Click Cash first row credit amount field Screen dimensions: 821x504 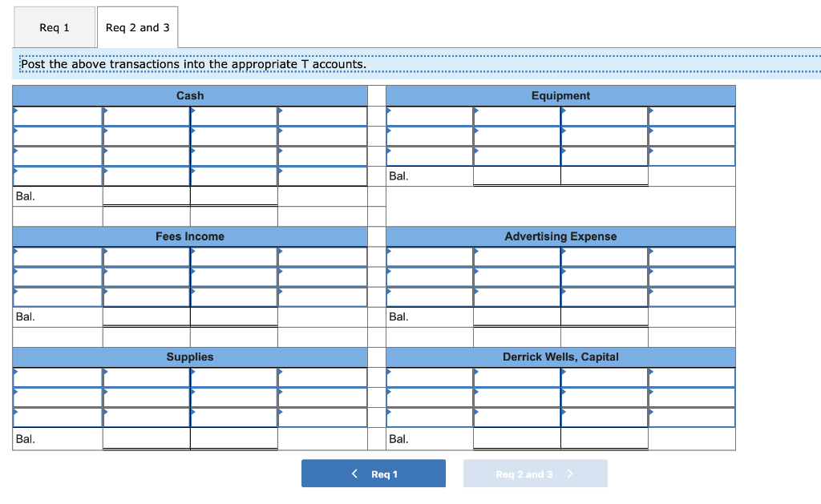coord(234,116)
